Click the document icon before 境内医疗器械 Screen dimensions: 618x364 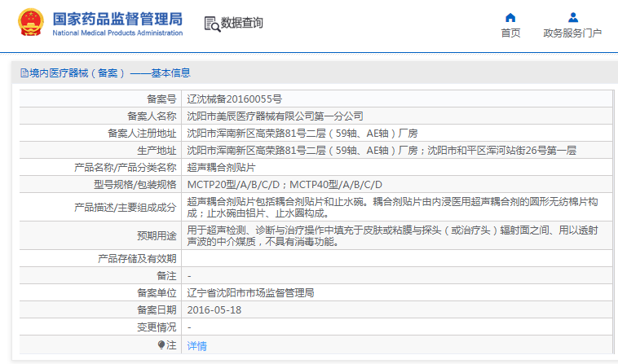click(24, 72)
